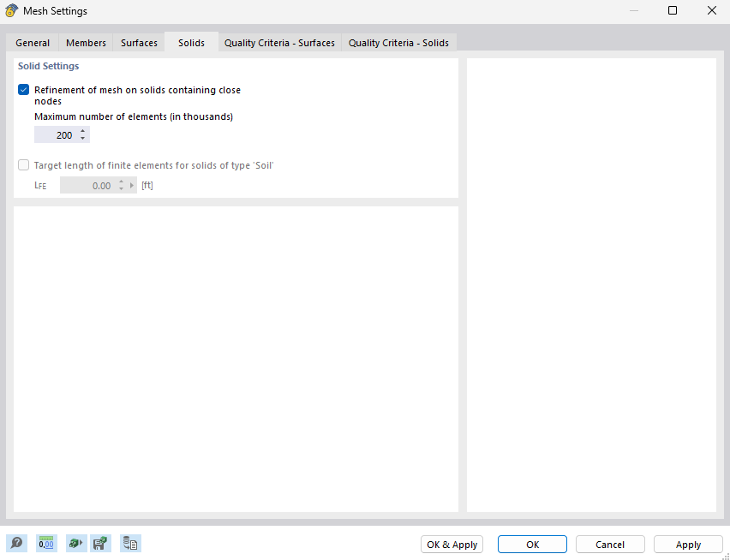Open Quality Criteria - Surfaces tab

pyautogui.click(x=279, y=42)
